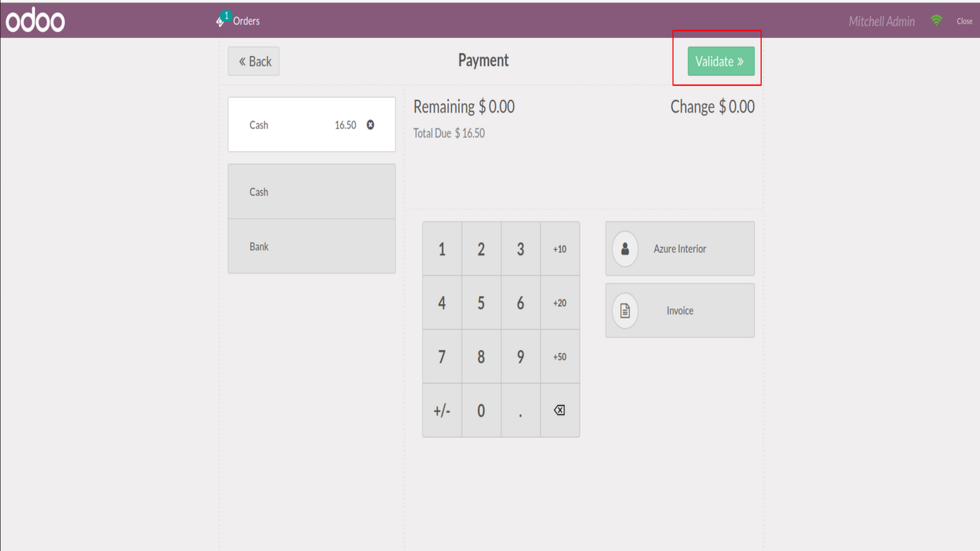Check the green wifi connection status icon
Screen dimensions: 980x551
point(936,20)
